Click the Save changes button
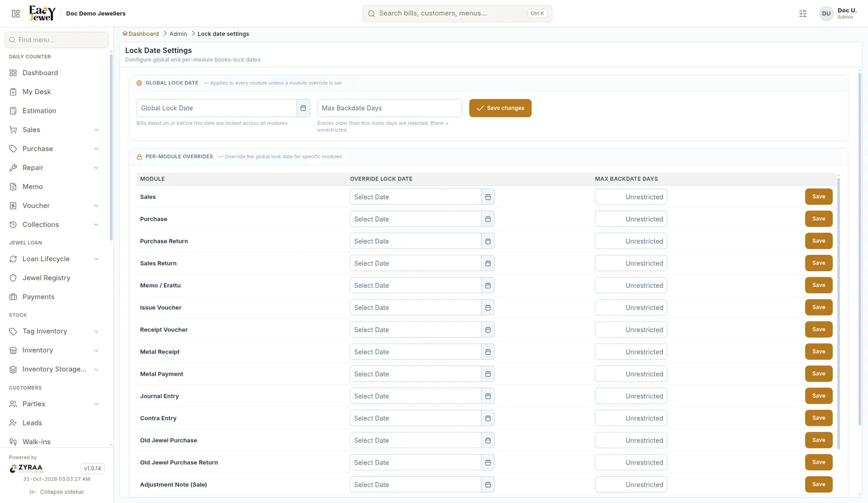The height and width of the screenshot is (503, 868). tap(500, 108)
